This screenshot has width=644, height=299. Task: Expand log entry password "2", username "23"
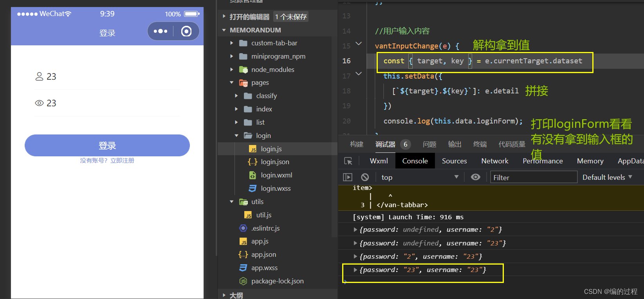click(x=355, y=256)
